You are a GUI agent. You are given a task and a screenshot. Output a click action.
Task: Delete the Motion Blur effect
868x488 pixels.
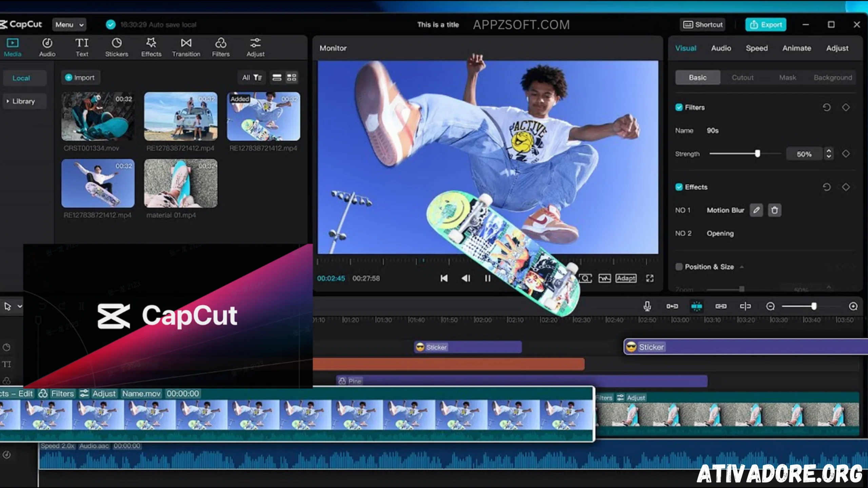coord(774,210)
